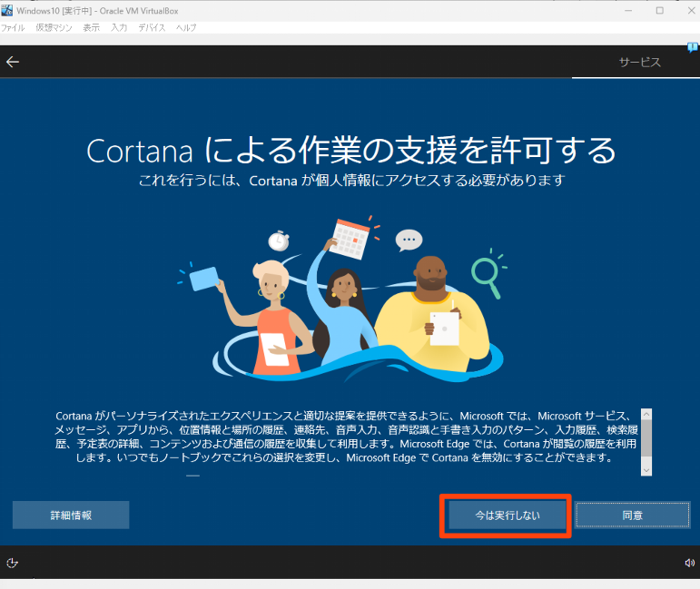
Task: Minimize the VirtualBox window
Action: tap(628, 11)
